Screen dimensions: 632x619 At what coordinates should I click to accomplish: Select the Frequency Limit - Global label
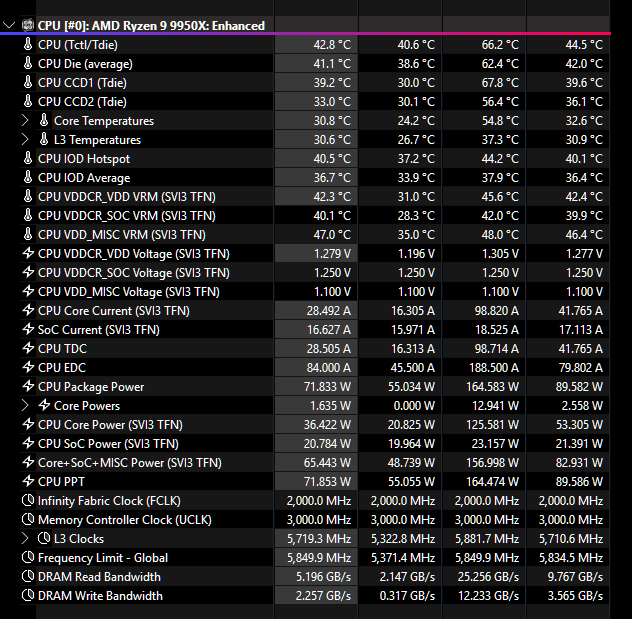pyautogui.click(x=103, y=558)
